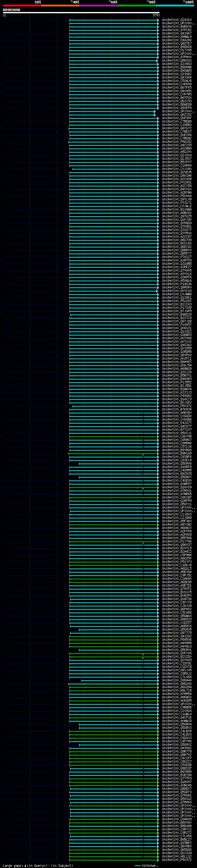Select hit label UniRef100_P17746
The image size is (197, 868).
click(176, 542)
